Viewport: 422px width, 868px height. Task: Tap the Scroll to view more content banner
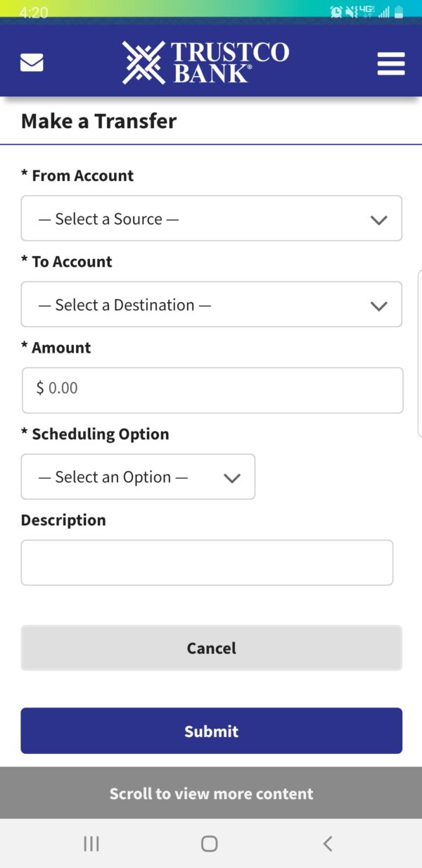211,793
